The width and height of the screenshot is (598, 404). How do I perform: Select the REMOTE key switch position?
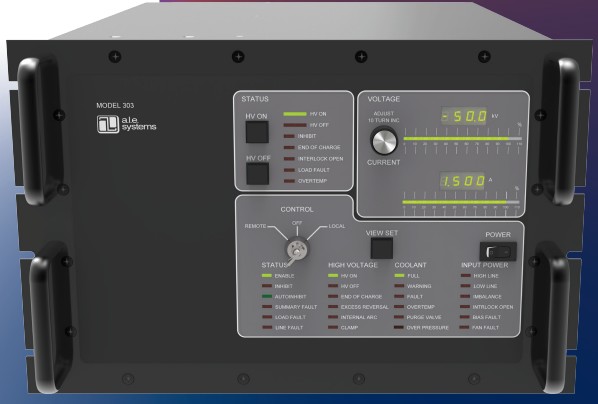pos(255,226)
